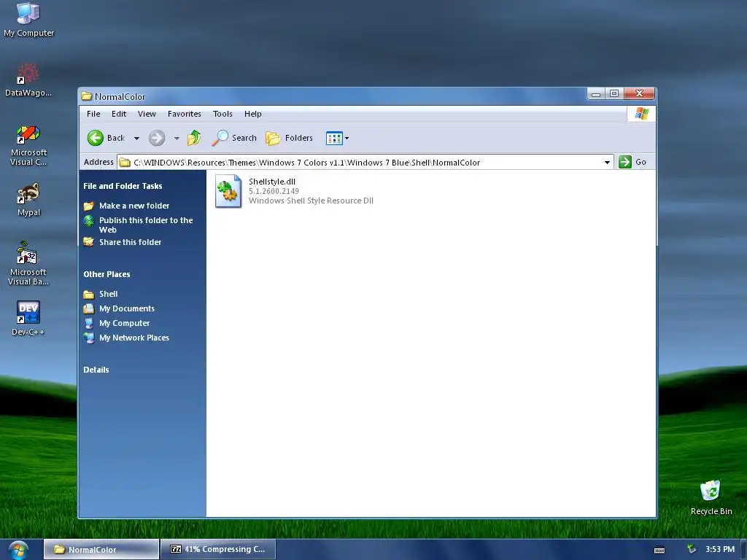Click the Make a new folder icon
The image size is (747, 560).
88,206
